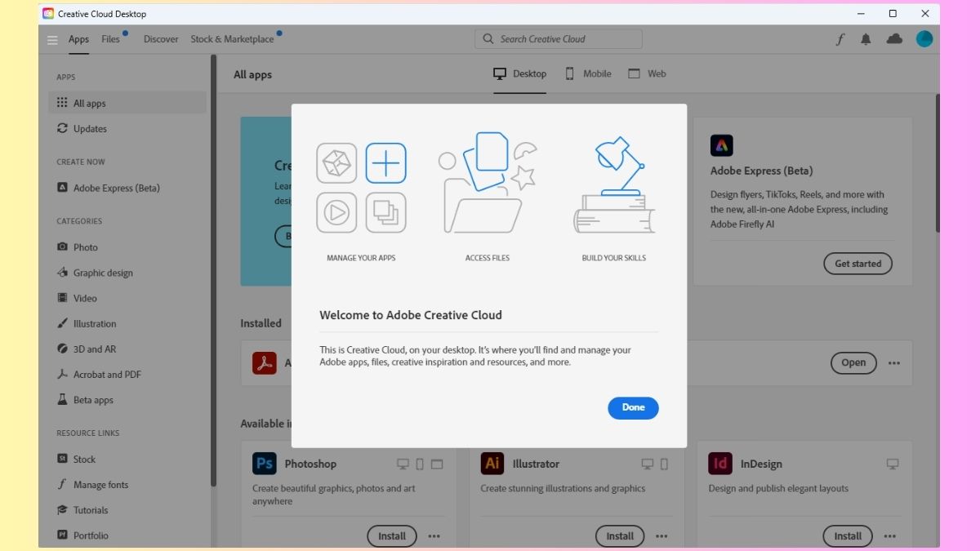Click the Illustrator Ai app icon
This screenshot has width=980, height=551.
point(492,463)
